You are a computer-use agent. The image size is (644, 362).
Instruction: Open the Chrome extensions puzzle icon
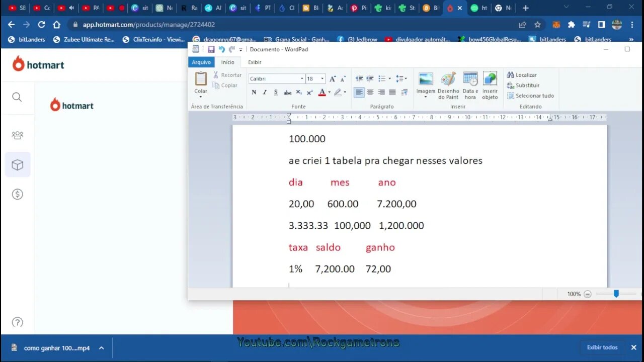[x=571, y=25]
